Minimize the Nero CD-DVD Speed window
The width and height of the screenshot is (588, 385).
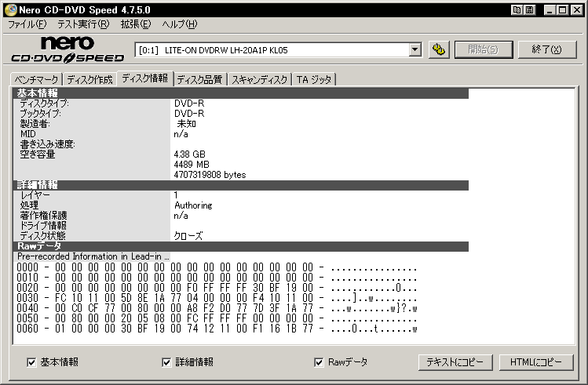click(x=550, y=10)
